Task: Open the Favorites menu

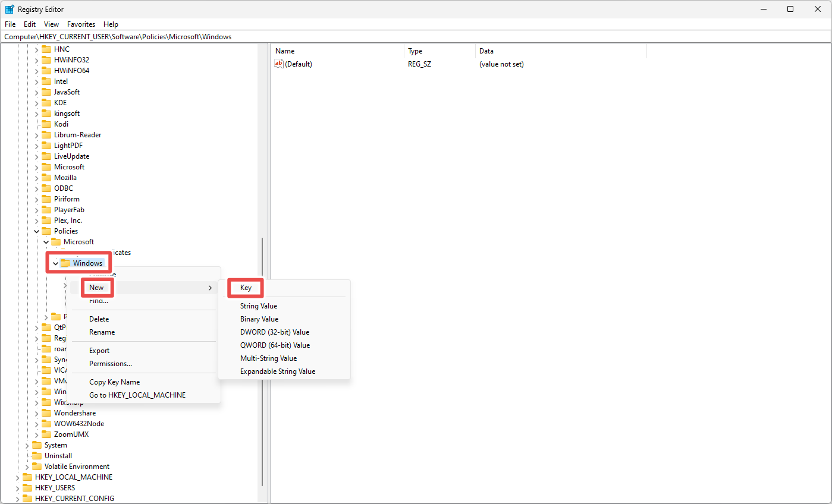Action: click(81, 24)
